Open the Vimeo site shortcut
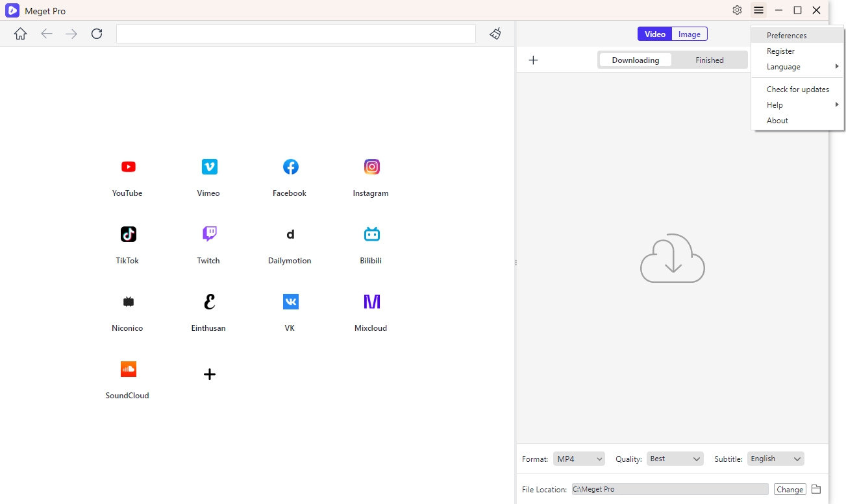 [x=209, y=167]
